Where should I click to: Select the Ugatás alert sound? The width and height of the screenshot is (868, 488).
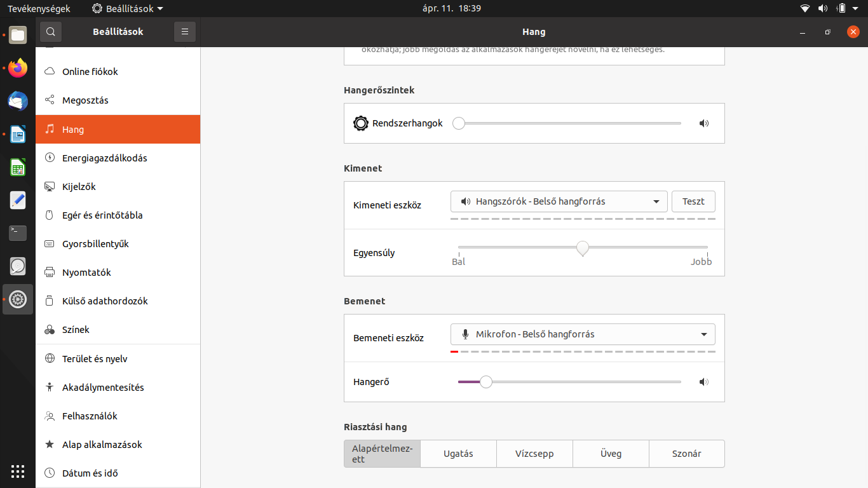(458, 454)
